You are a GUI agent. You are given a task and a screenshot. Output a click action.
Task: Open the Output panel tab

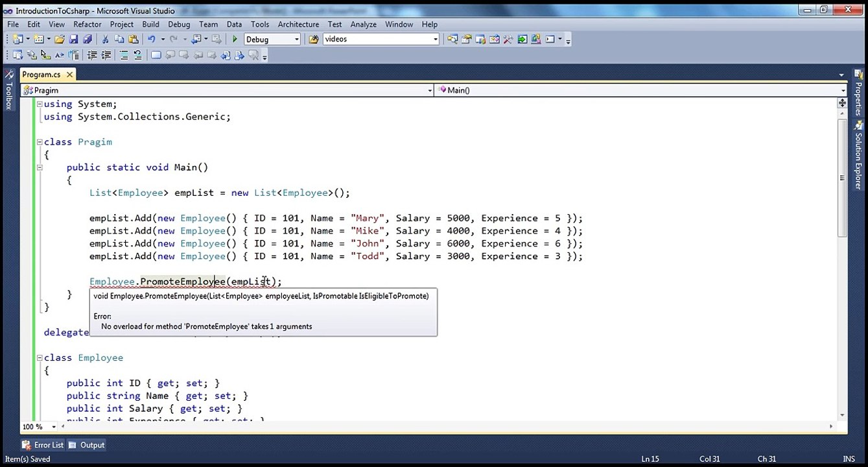point(87,445)
